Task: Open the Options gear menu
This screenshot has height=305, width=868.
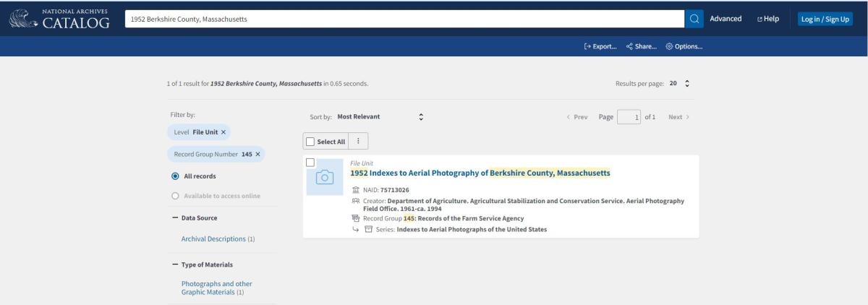Action: point(684,46)
